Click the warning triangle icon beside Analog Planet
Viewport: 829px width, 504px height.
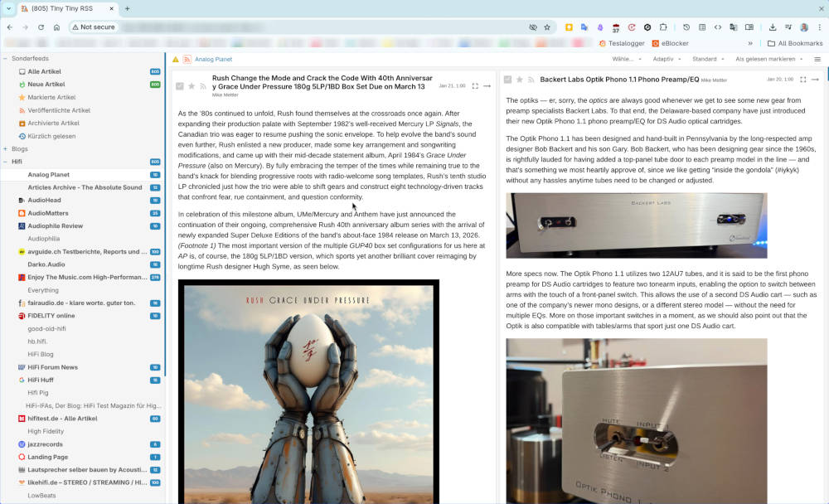click(176, 60)
